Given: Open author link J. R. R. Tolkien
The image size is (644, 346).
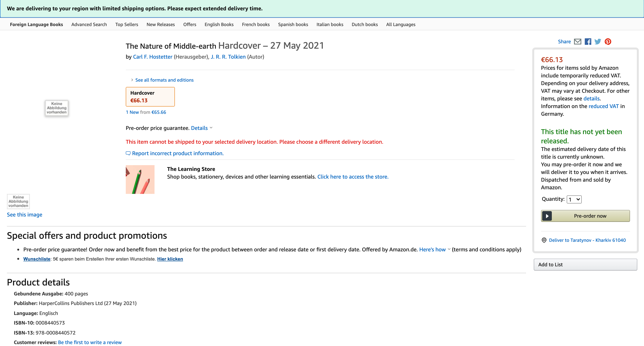Looking at the screenshot, I should coord(228,57).
